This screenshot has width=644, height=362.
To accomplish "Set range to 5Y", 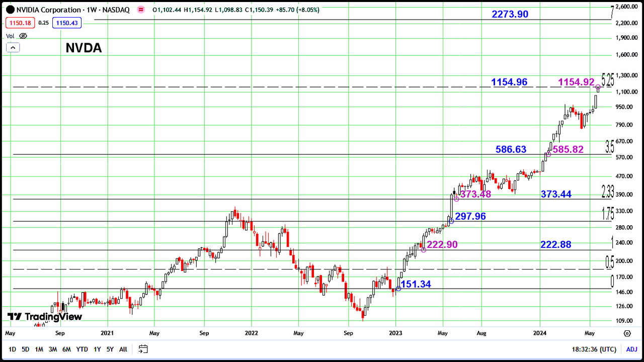I will [110, 349].
